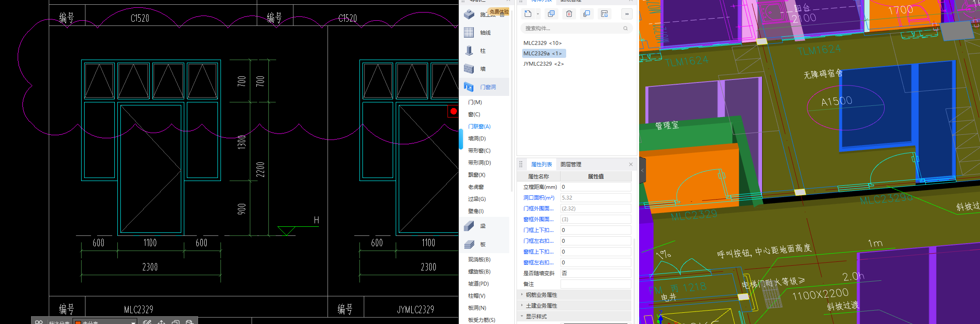Image resolution: width=980 pixels, height=324 pixels.
Task: Edit the 备注 value field
Action: click(596, 284)
